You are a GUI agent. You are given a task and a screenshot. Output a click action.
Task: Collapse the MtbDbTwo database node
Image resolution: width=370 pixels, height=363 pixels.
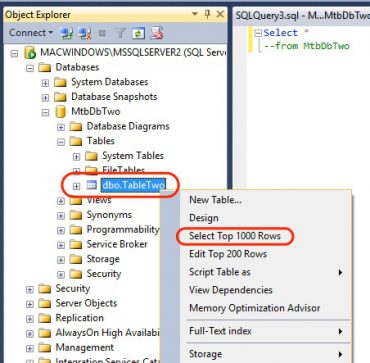click(45, 112)
